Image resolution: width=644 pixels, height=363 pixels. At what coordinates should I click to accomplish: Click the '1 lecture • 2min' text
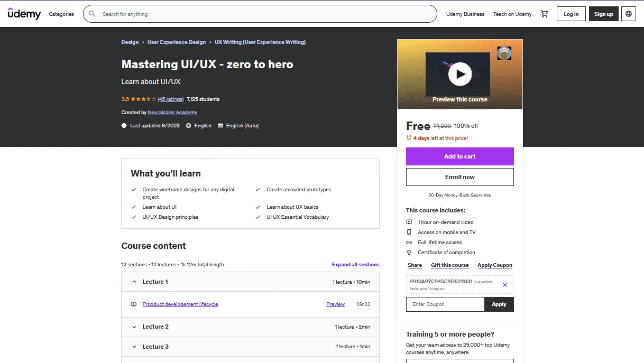tap(352, 327)
